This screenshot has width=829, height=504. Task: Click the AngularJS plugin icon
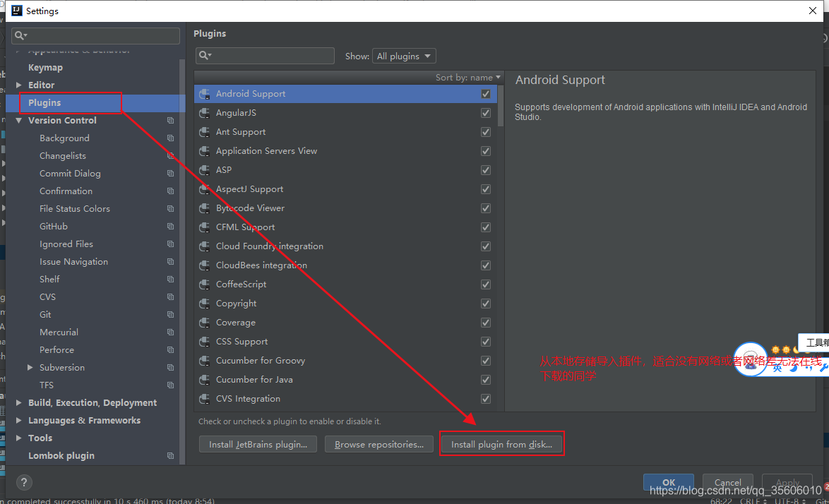pyautogui.click(x=205, y=113)
